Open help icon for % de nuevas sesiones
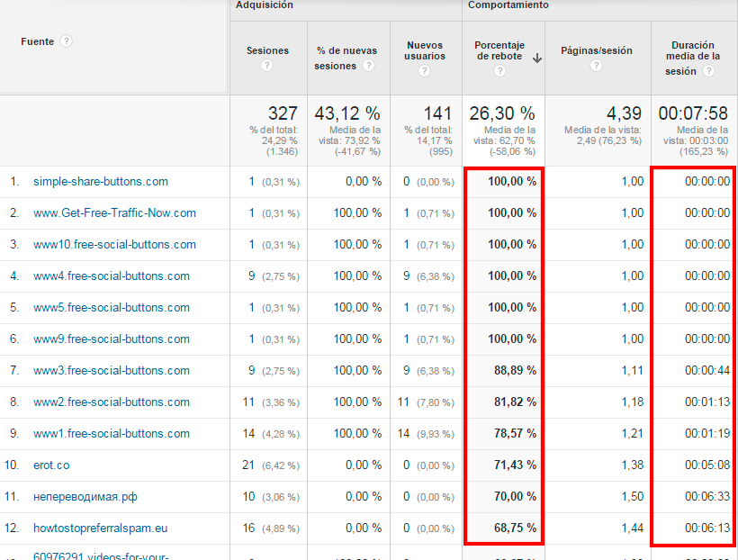This screenshot has width=738, height=560. coord(369,66)
